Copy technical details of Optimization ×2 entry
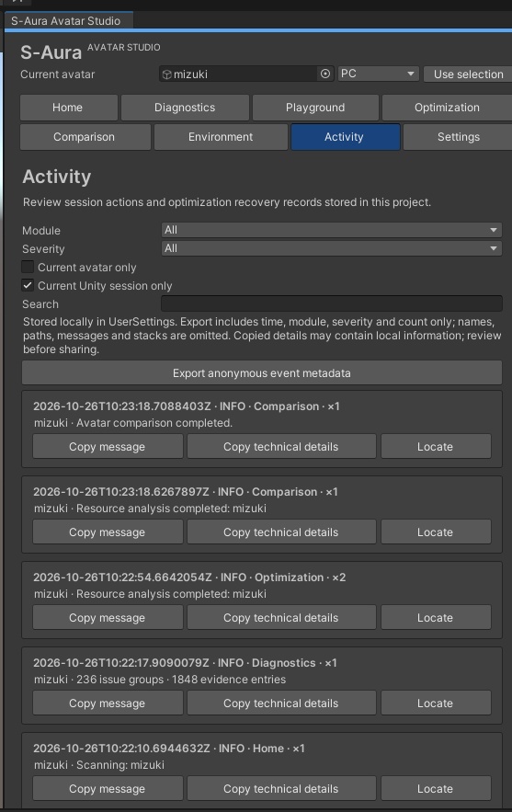The width and height of the screenshot is (512, 812). (x=281, y=617)
